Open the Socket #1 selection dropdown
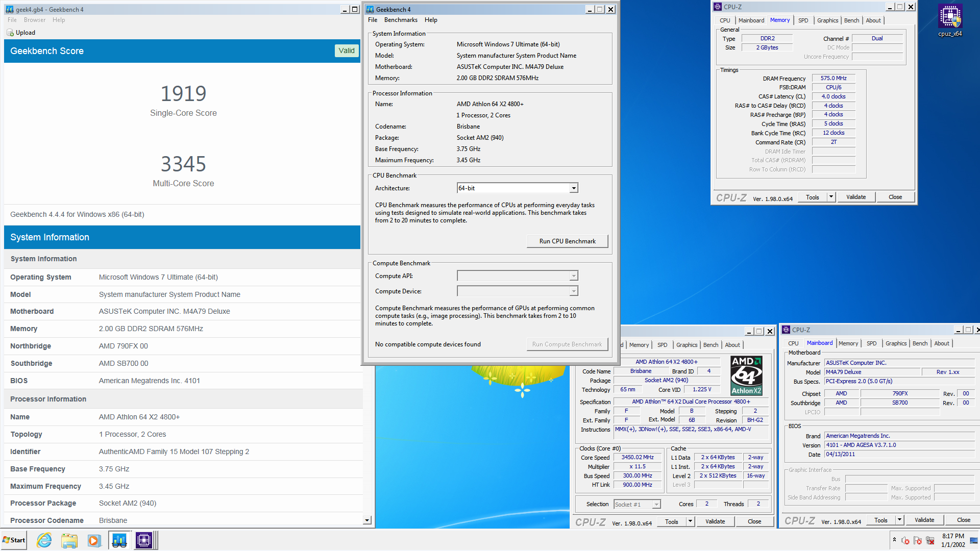980x551 pixels. pos(656,505)
